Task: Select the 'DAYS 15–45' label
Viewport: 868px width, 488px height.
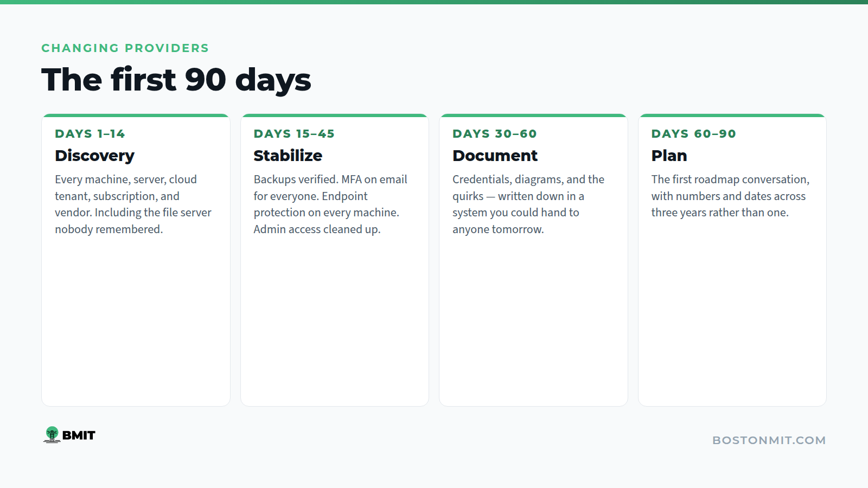Action: pos(294,134)
